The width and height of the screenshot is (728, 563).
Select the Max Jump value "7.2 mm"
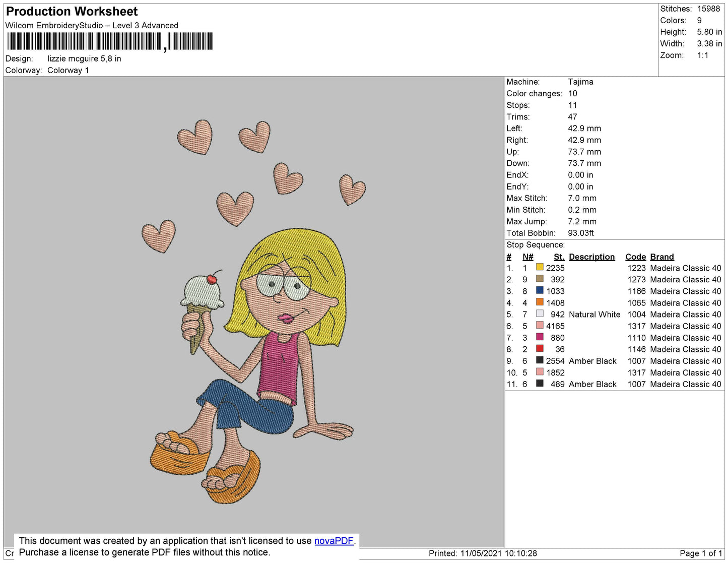(x=582, y=221)
